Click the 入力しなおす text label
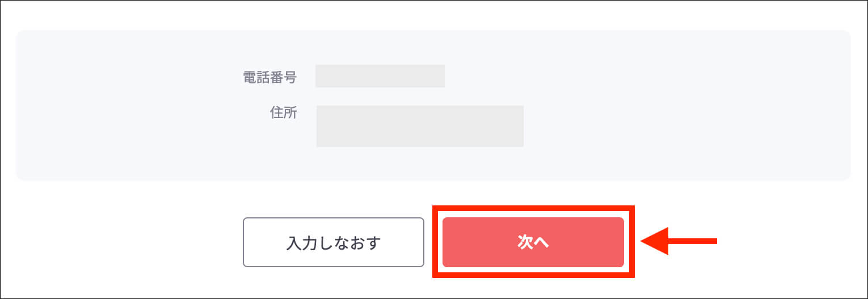The image size is (868, 299). tap(334, 243)
